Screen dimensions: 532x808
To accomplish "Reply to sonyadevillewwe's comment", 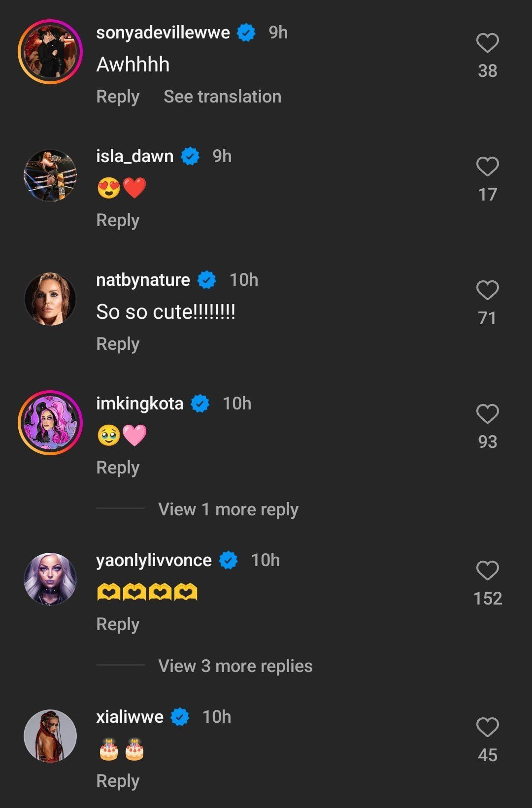I will 118,97.
